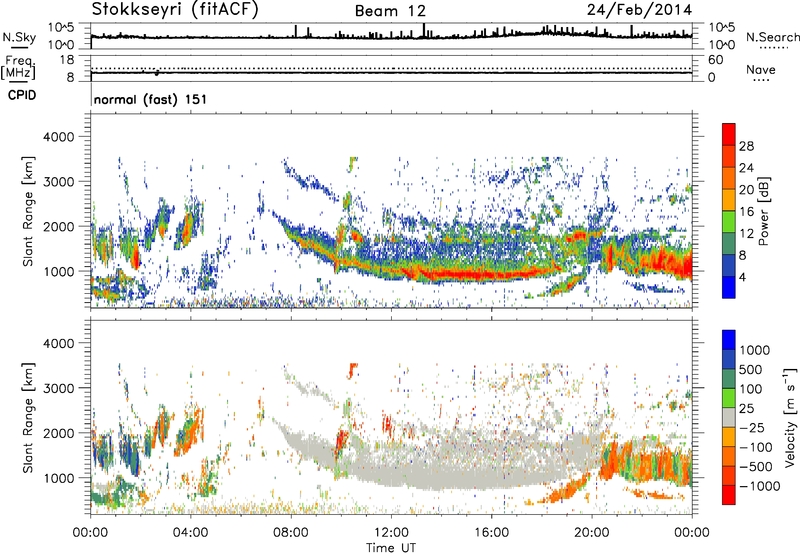Image resolution: width=800 pixels, height=554 pixels.
Task: Click the N.Search legend label
Action: 772,37
